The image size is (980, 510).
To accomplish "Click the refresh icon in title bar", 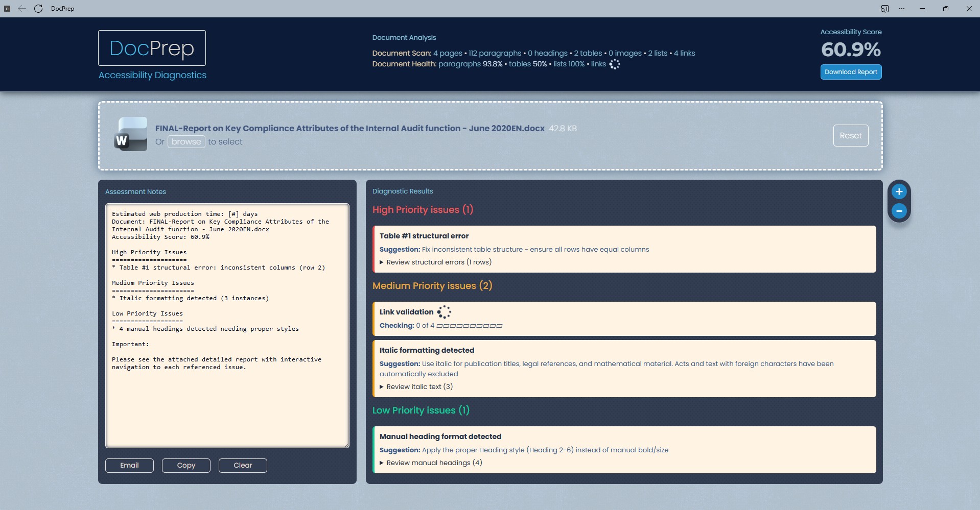I will click(x=38, y=9).
